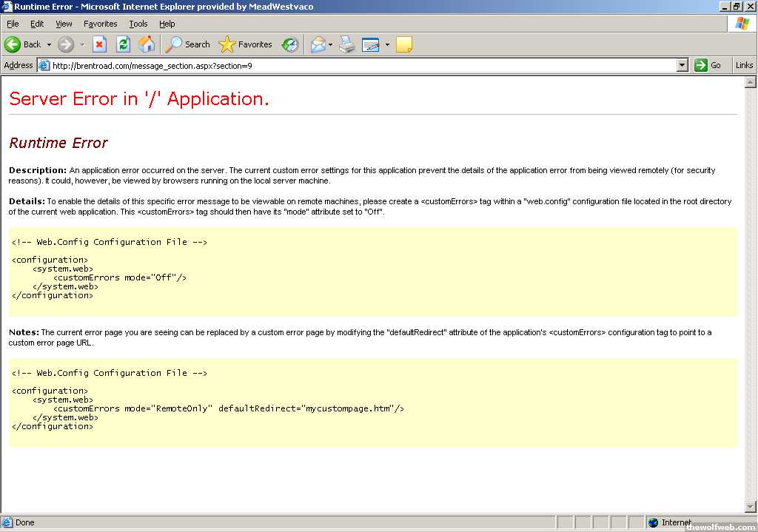
Task: Click the Print icon
Action: coord(347,44)
